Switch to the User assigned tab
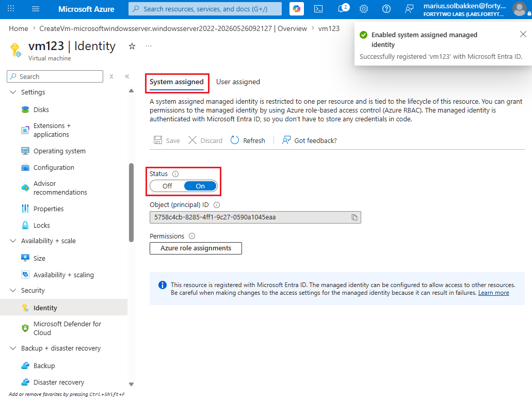532x397 pixels. [238, 82]
